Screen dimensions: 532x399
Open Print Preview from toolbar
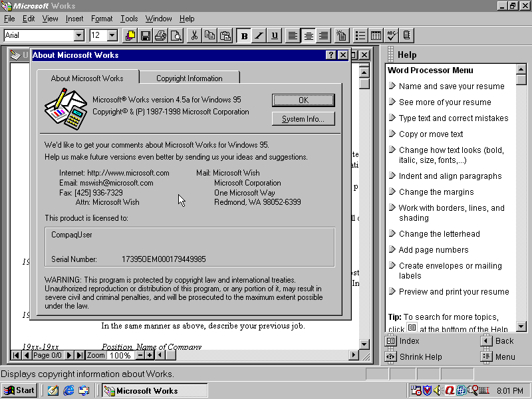pos(176,35)
